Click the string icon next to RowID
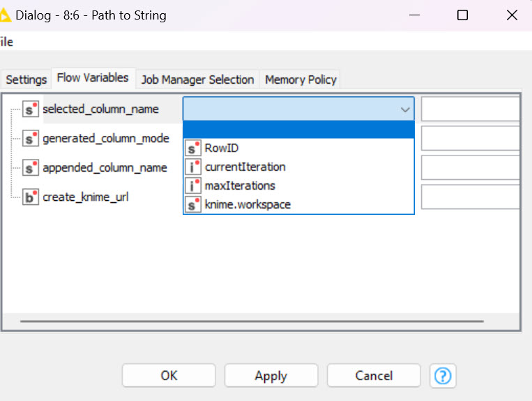532x401 pixels. point(192,148)
